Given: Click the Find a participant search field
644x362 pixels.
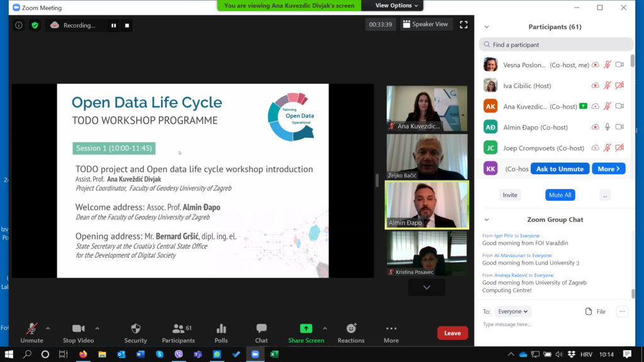Looking at the screenshot, I should [556, 45].
